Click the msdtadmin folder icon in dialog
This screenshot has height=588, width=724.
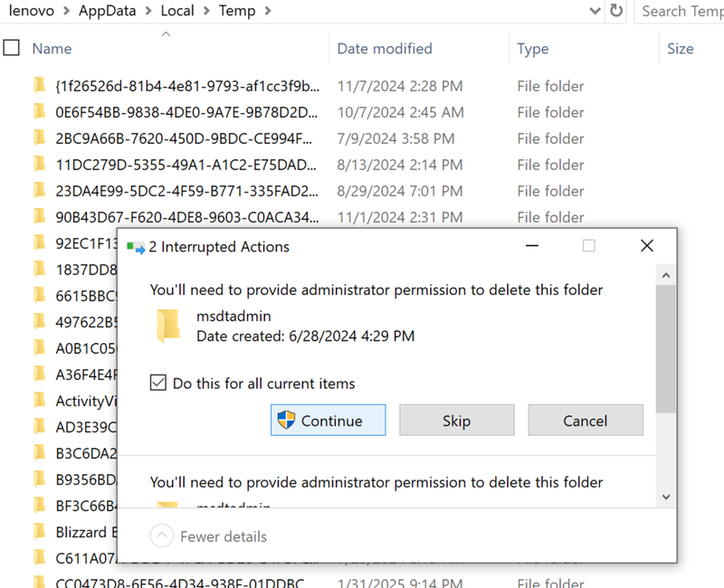tap(168, 326)
